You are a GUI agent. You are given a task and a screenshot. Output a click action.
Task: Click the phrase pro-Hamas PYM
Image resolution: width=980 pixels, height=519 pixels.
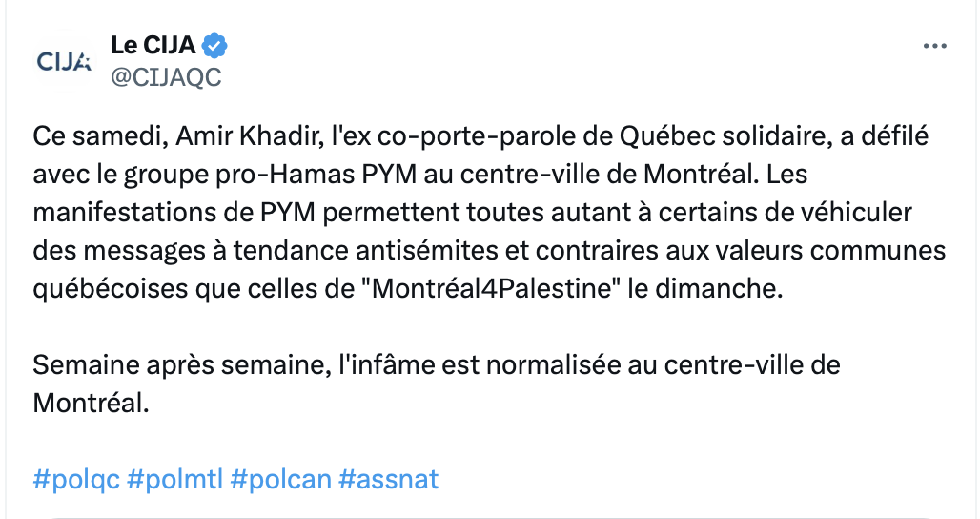[x=316, y=175]
